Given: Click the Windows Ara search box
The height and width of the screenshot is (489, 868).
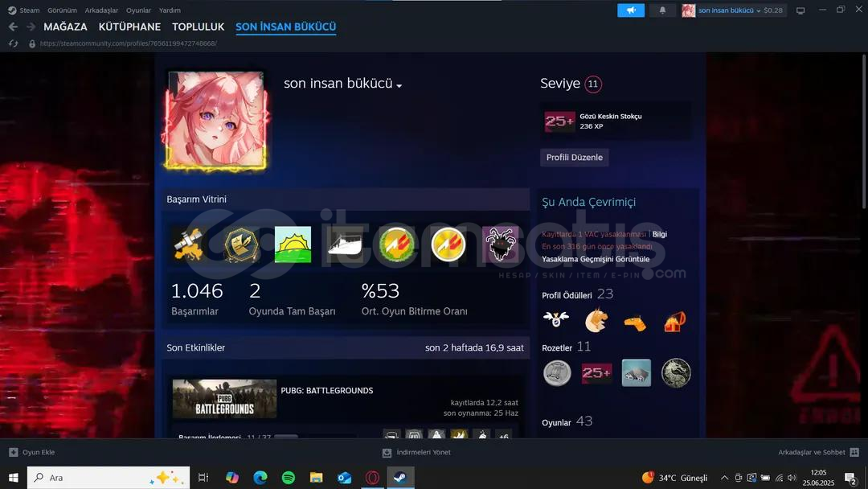Looking at the screenshot, I should tap(108, 478).
